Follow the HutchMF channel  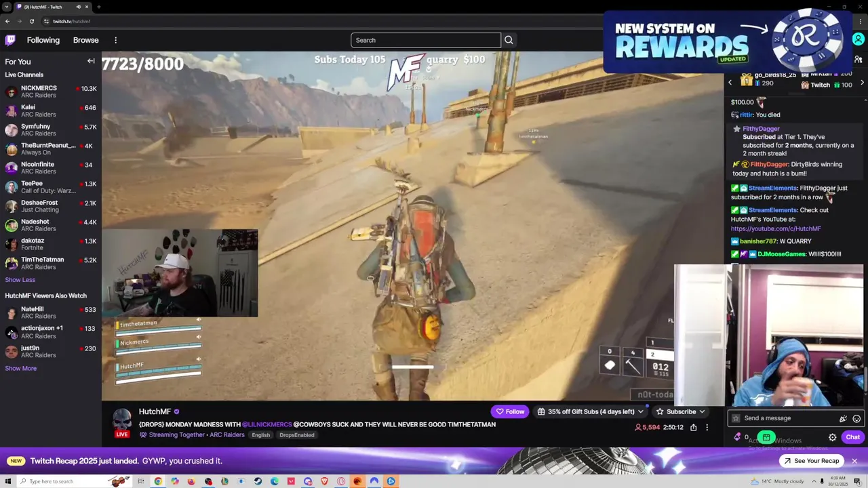[x=510, y=411]
